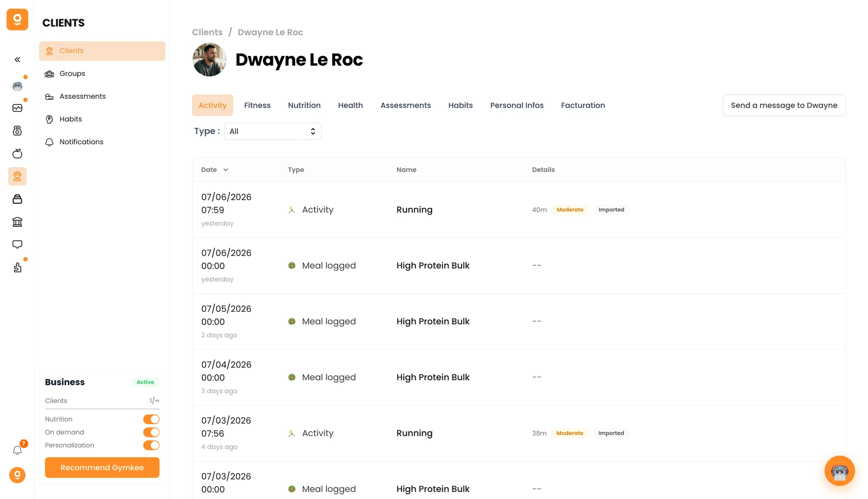Click High Protein Bulk in 07/05/2026 row

click(433, 322)
